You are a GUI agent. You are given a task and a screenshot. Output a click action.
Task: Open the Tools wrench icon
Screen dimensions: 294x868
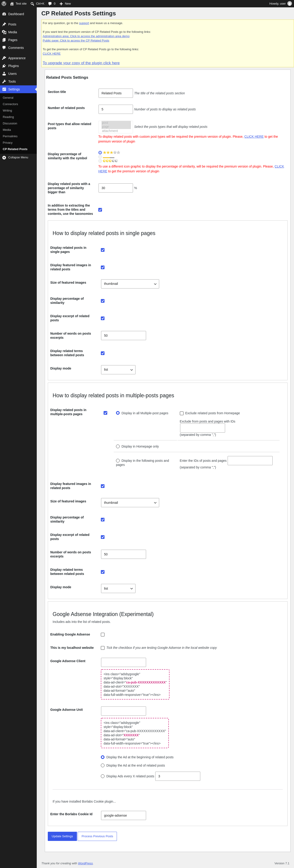[x=4, y=81]
